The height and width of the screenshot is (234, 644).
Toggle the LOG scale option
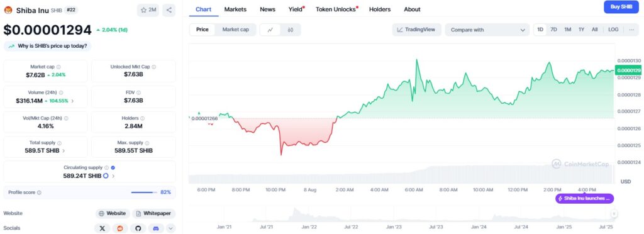(x=613, y=30)
